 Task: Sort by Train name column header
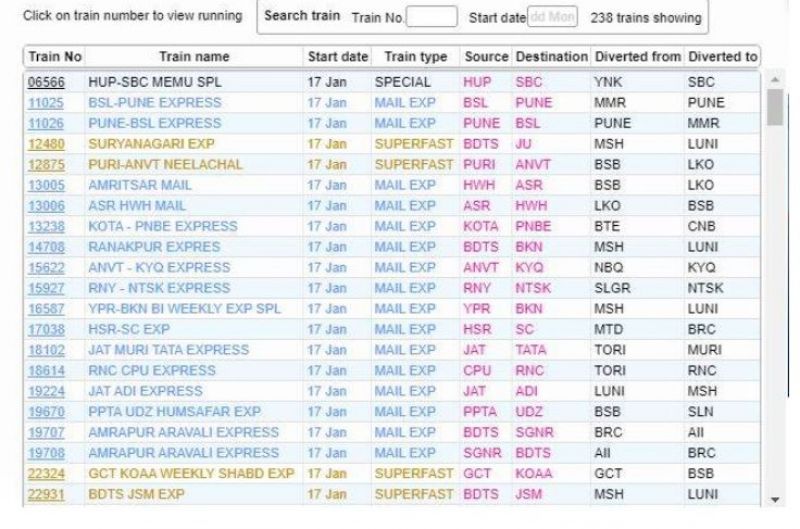click(x=194, y=57)
